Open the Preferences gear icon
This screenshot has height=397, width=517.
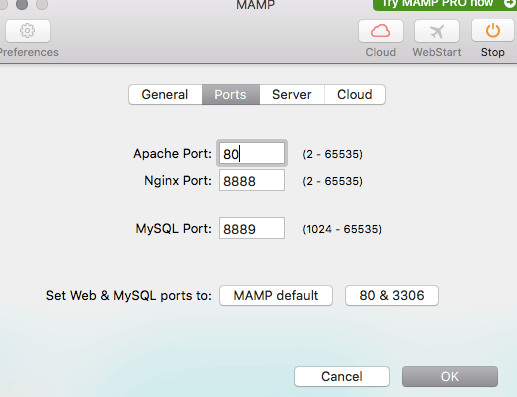(x=28, y=31)
